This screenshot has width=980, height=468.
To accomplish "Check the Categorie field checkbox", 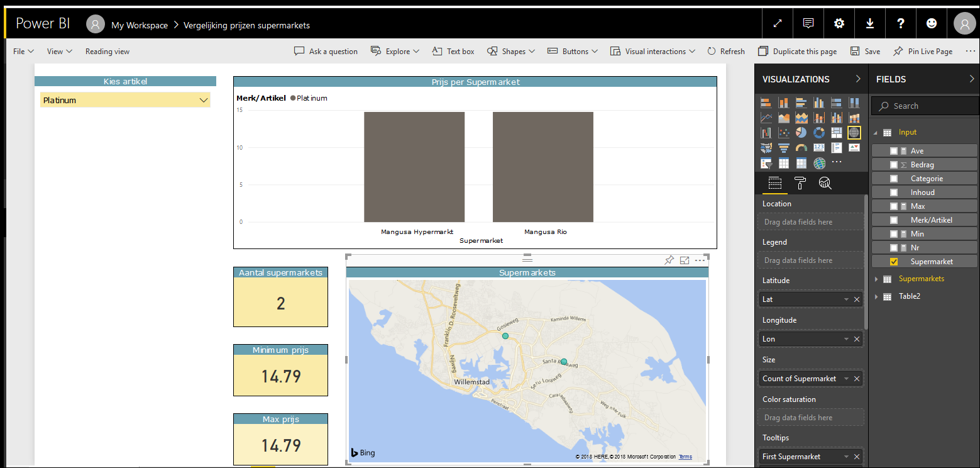I will coord(894,179).
